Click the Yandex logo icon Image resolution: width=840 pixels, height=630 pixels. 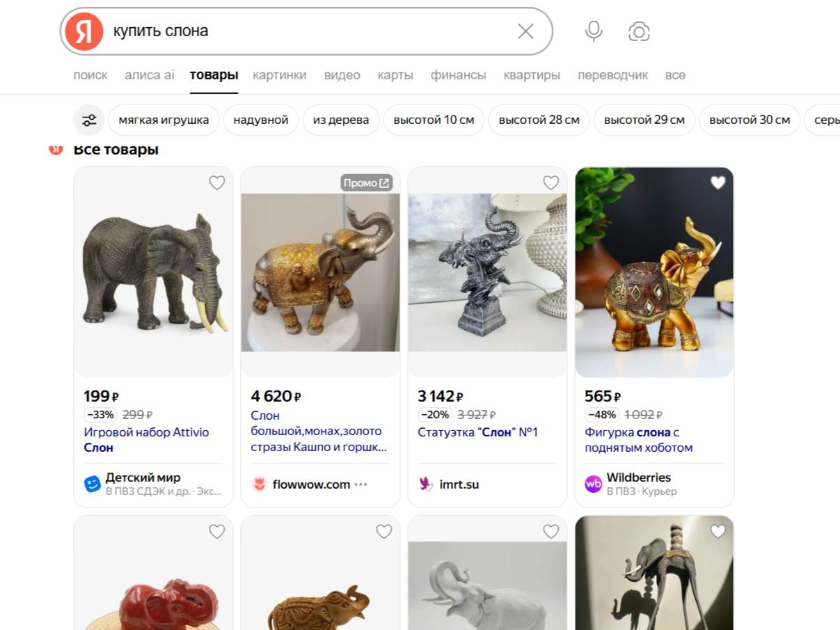(84, 31)
